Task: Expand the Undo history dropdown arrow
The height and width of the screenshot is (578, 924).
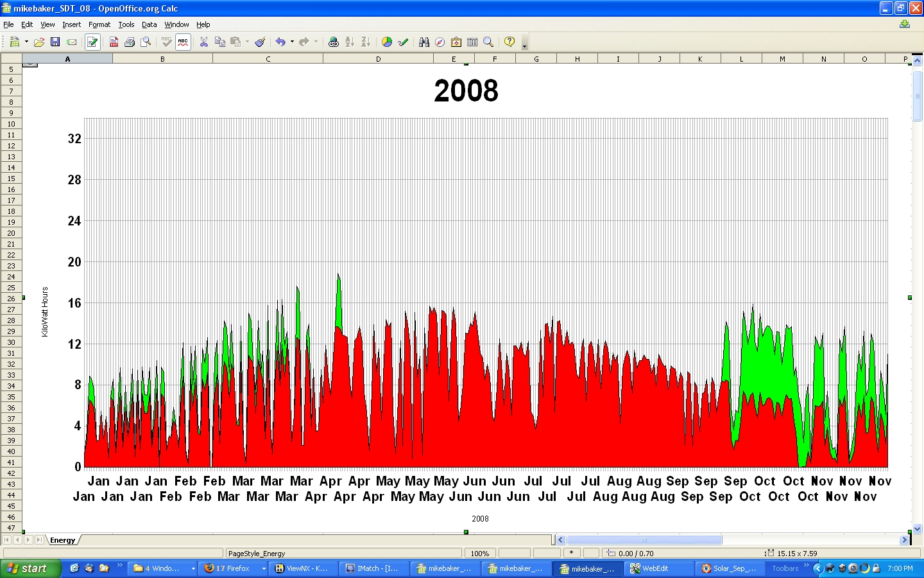Action: (x=292, y=42)
